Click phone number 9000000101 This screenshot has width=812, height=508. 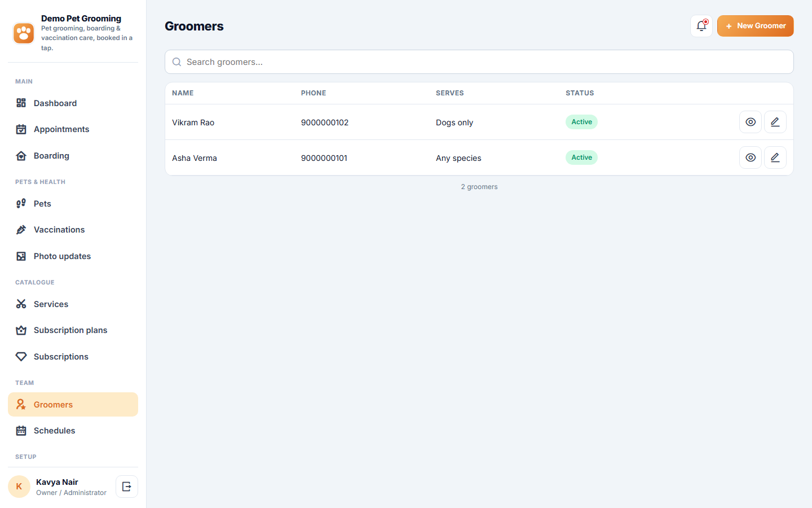(x=324, y=158)
